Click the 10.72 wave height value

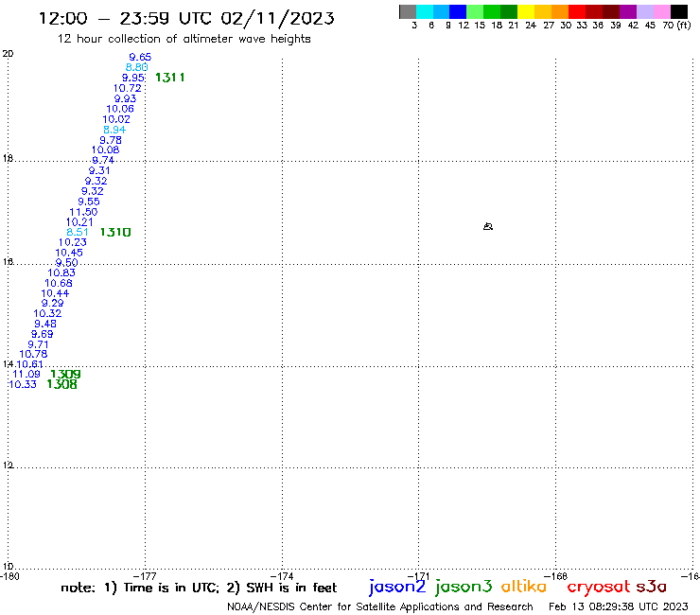coord(128,88)
